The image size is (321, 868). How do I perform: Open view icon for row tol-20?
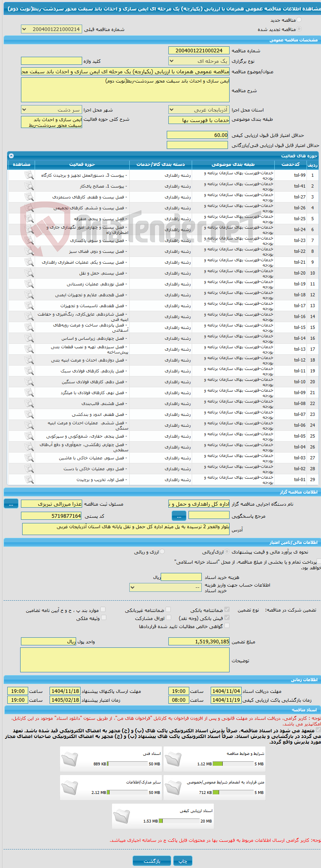click(29, 273)
